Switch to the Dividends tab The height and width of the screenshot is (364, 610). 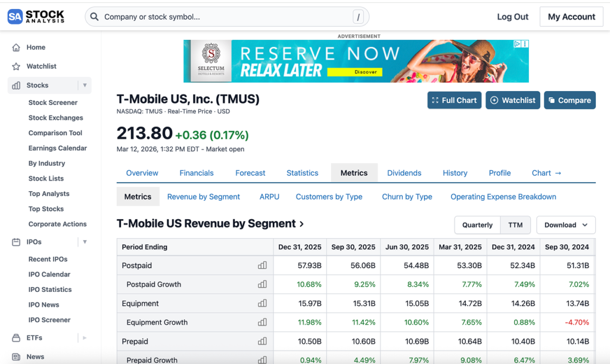click(404, 173)
